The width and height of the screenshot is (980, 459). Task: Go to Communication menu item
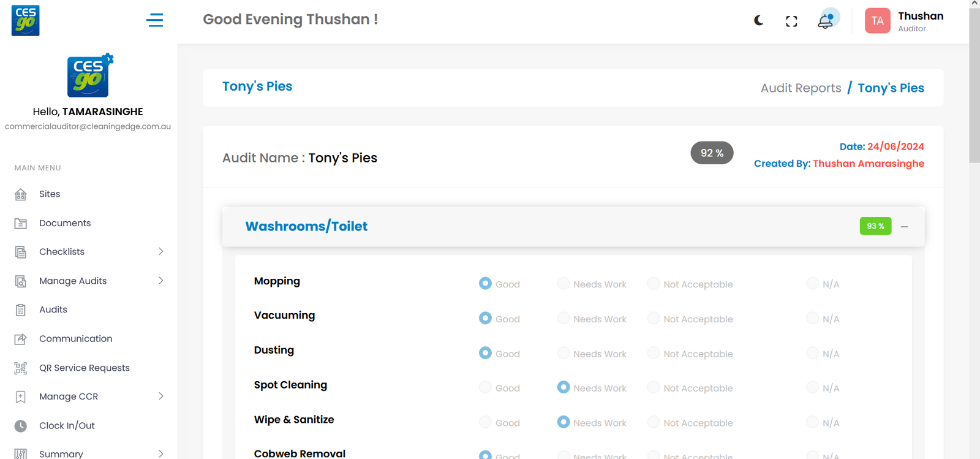point(75,339)
